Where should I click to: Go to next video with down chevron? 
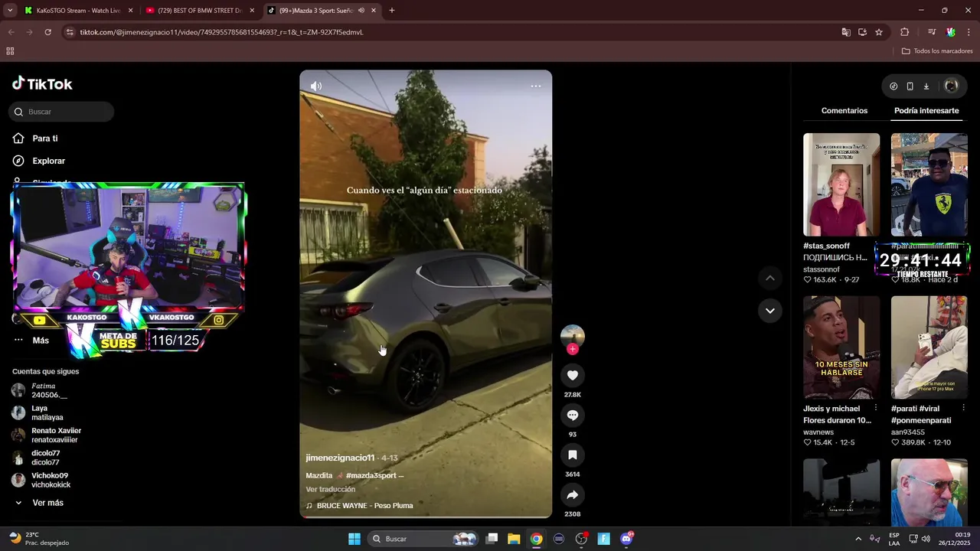770,311
